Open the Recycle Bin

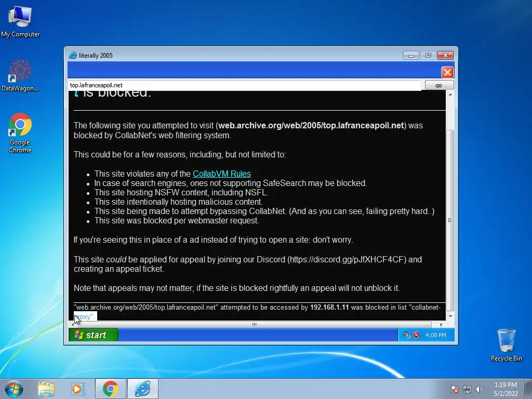click(x=506, y=345)
